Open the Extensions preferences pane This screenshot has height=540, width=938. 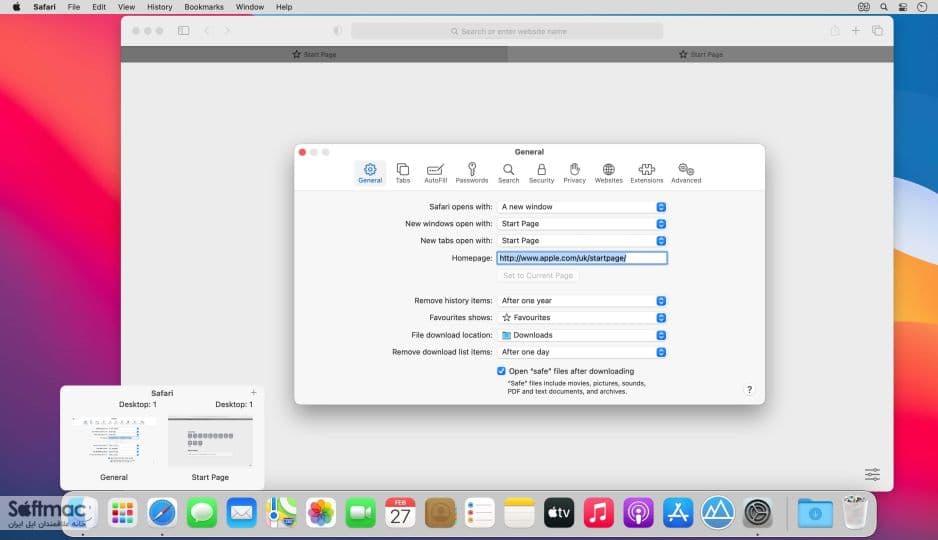coord(647,173)
